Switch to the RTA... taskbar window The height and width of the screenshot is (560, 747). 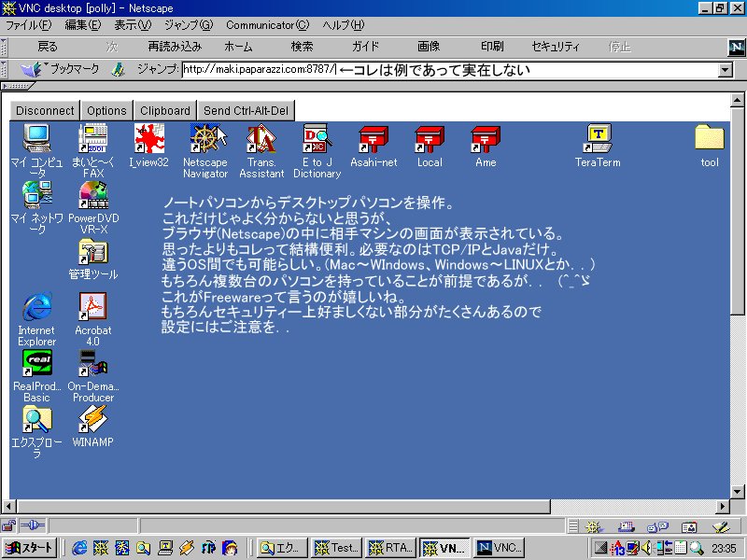(389, 548)
